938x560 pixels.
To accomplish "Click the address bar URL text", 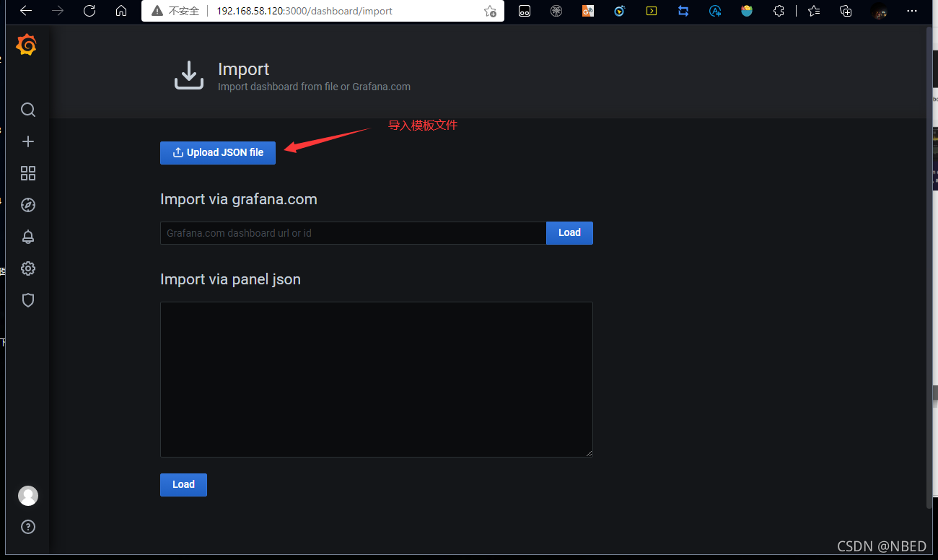I will [304, 11].
